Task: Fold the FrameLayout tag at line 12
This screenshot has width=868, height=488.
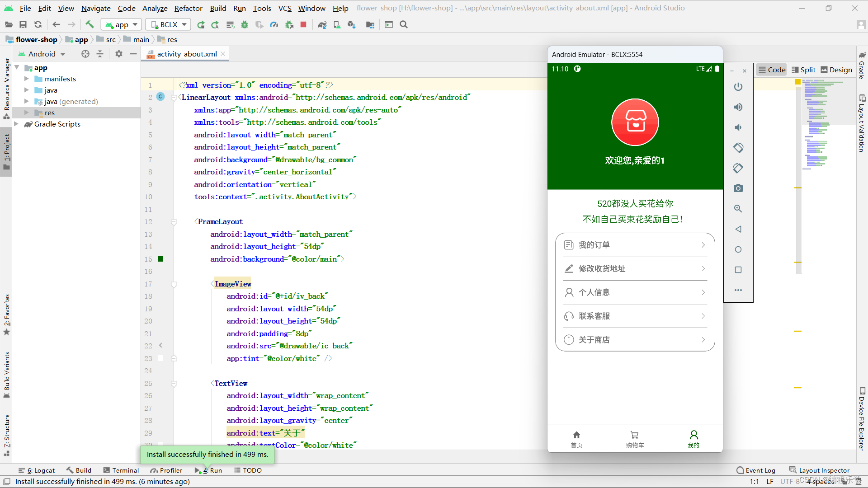Action: tap(174, 222)
